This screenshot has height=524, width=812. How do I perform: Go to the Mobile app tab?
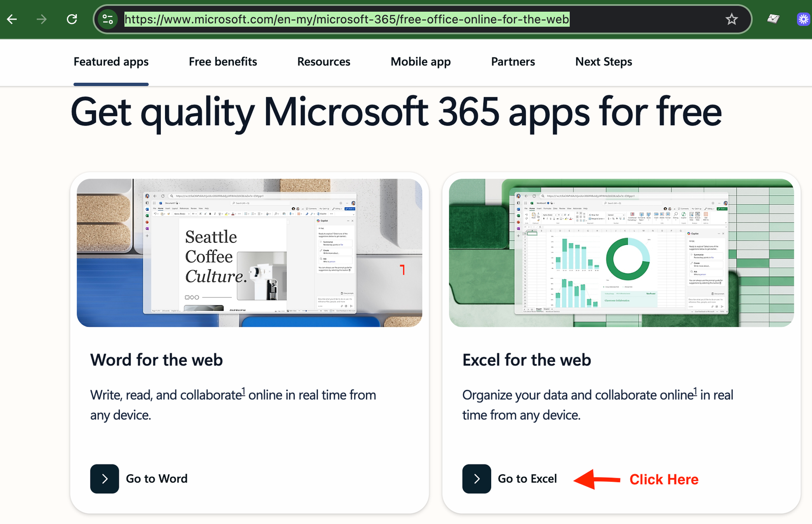(x=421, y=62)
